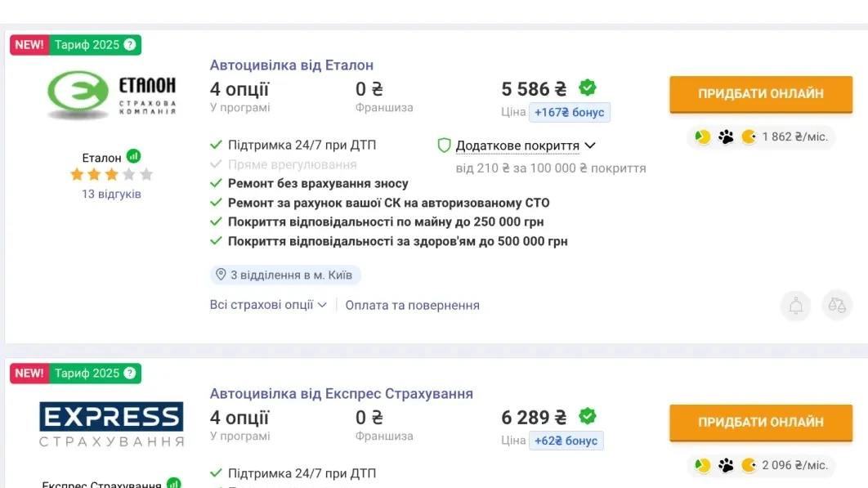Add Еталон offer to comparison scales icon
The height and width of the screenshot is (488, 868).
pos(836,305)
